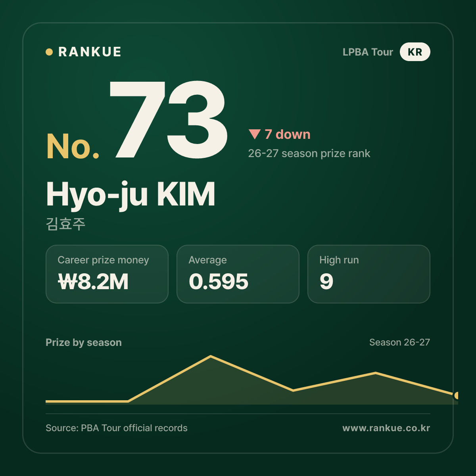Viewport: 476px width, 476px height.
Task: Open the Career prize money card
Action: [107, 274]
